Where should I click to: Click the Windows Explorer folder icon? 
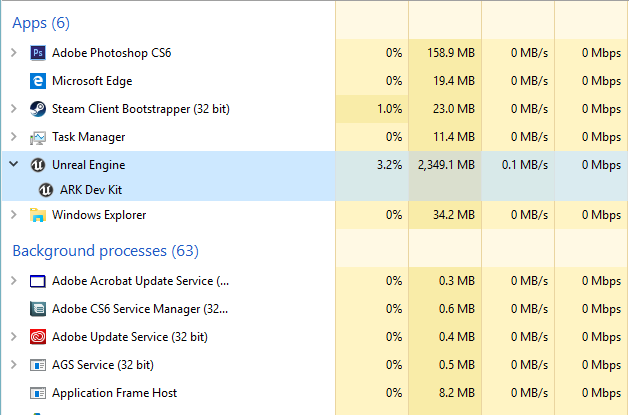pyautogui.click(x=38, y=215)
